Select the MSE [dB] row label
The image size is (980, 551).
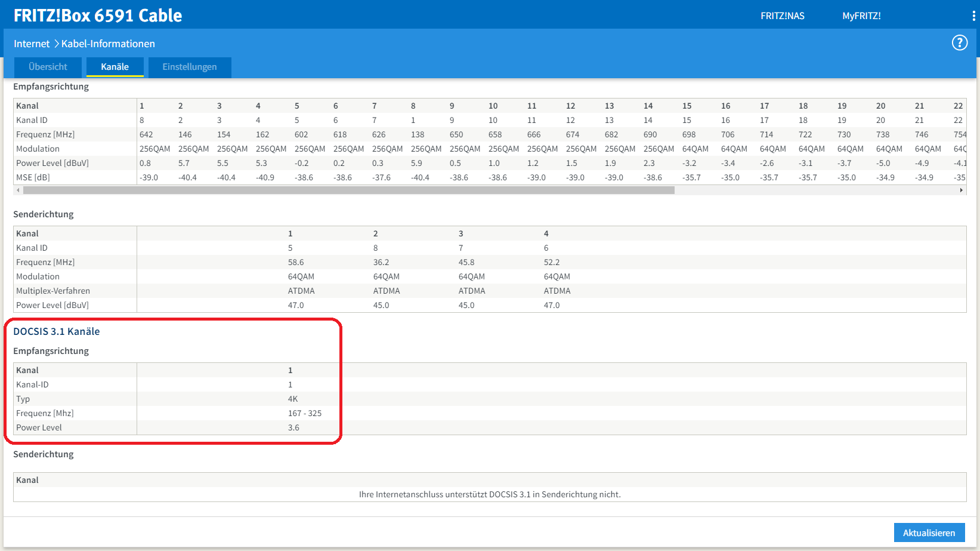pos(33,177)
